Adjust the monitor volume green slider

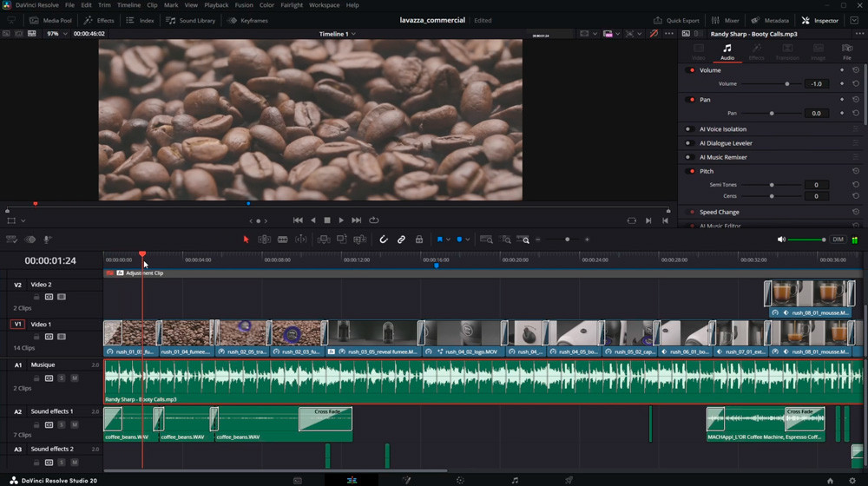[x=806, y=240]
